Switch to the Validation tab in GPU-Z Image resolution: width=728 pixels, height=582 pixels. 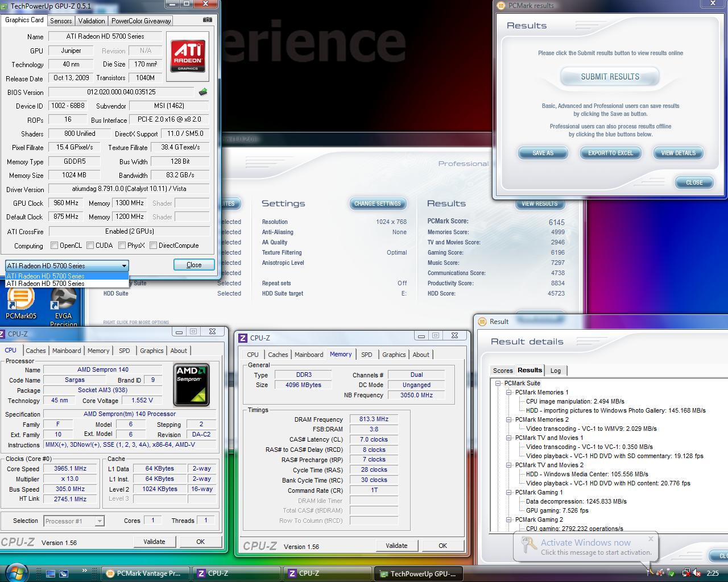click(91, 21)
